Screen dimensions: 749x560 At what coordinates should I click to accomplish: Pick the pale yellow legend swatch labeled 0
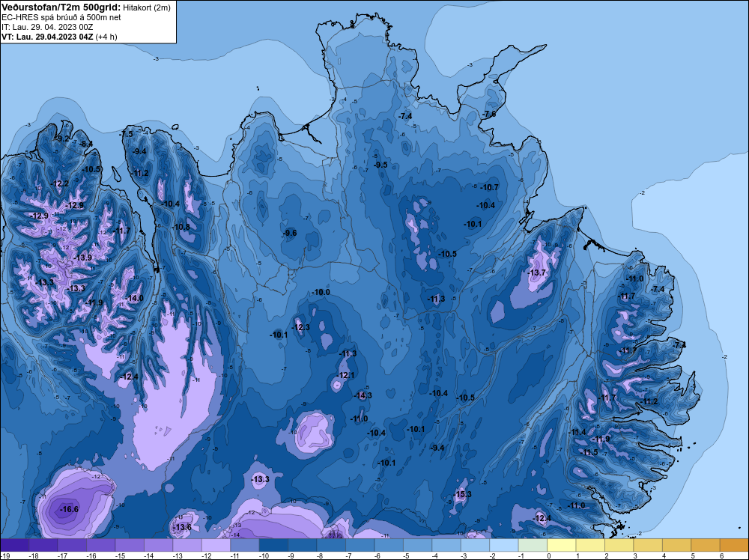(x=562, y=545)
